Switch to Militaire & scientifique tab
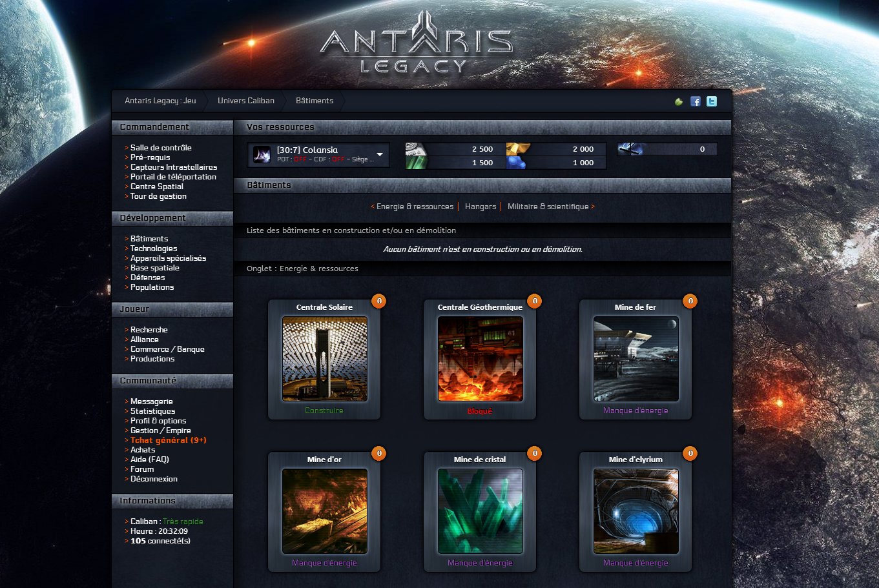Viewport: 879px width, 588px height. tap(548, 207)
